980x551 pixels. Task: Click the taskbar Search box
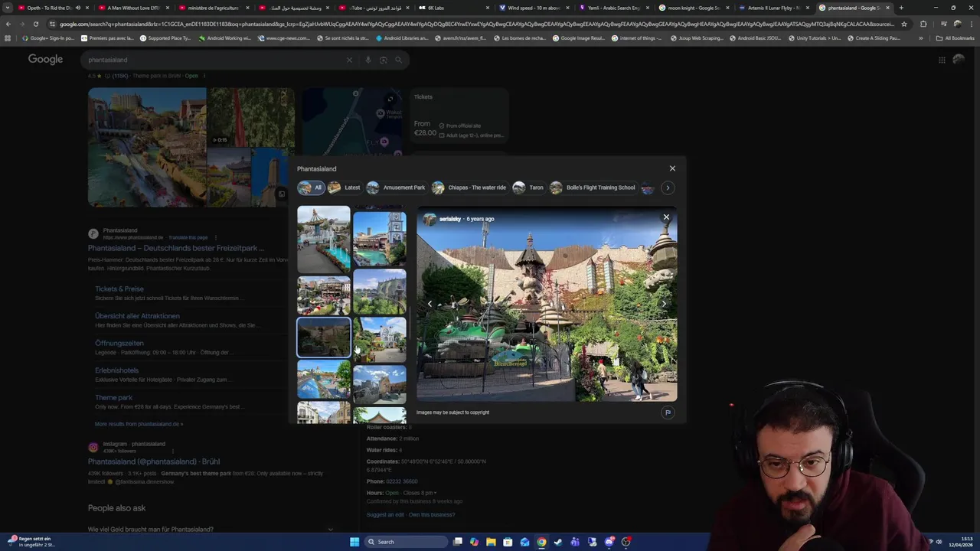[x=406, y=542]
